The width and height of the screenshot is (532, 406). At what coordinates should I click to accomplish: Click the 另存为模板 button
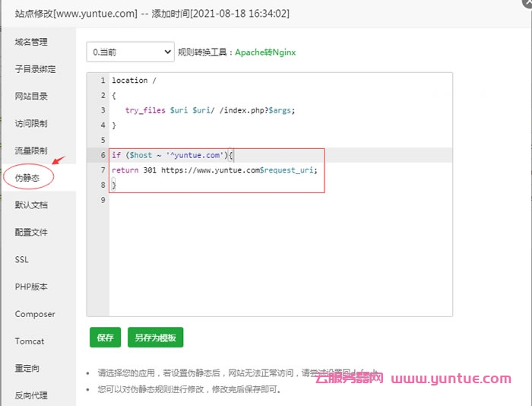(155, 338)
